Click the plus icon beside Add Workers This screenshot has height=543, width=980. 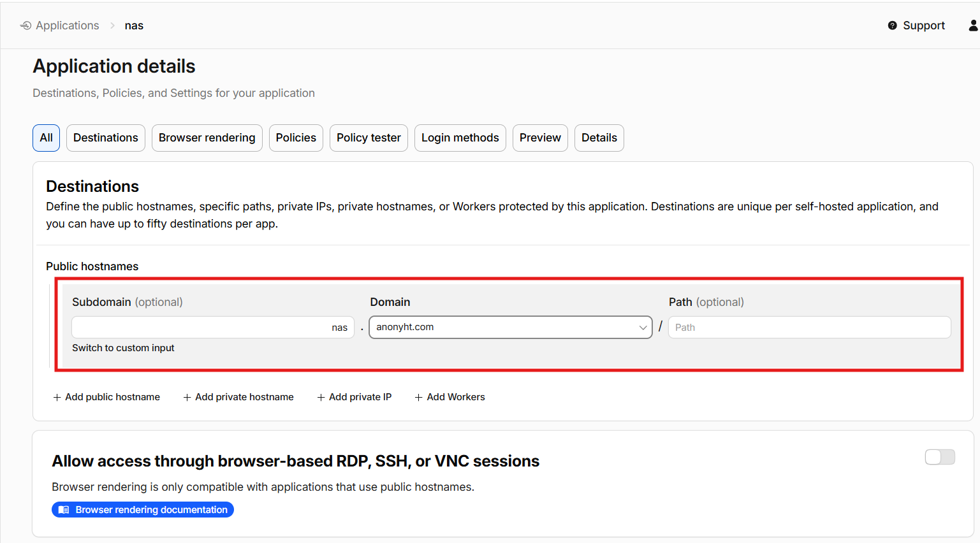pyautogui.click(x=419, y=397)
